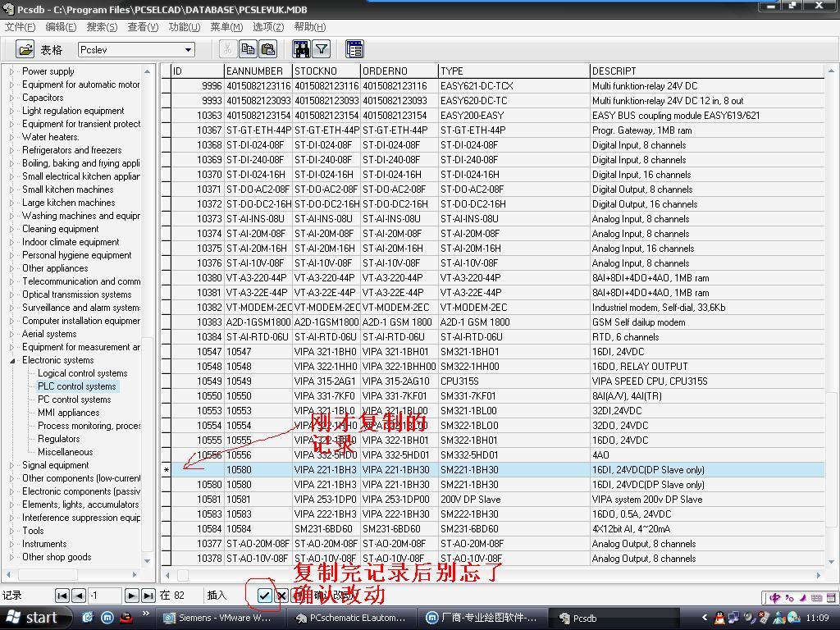Go to first record button
Viewport: 840px width, 630px height.
click(x=62, y=596)
